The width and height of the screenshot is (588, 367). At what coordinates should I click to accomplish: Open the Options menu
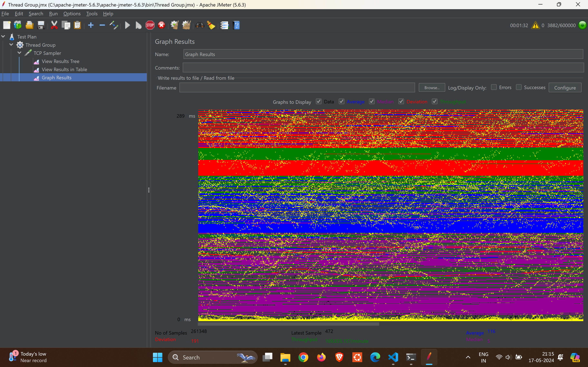pyautogui.click(x=72, y=14)
